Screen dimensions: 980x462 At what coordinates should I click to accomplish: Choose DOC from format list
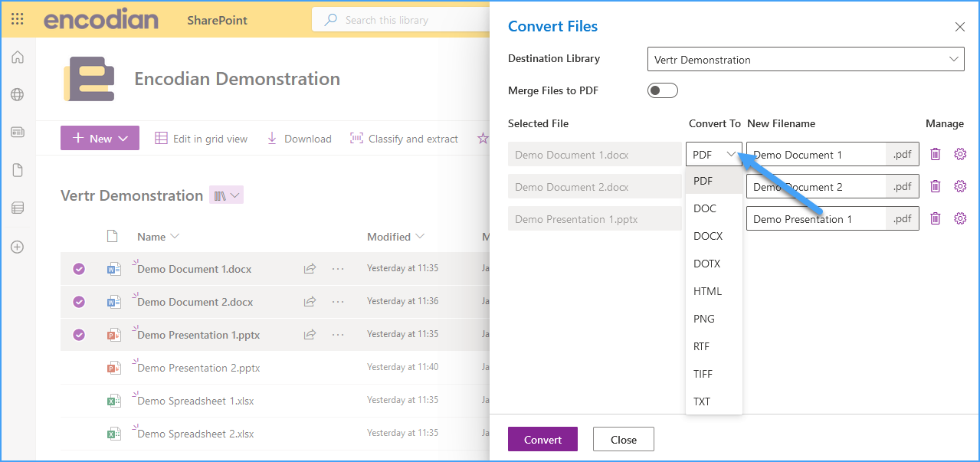coord(714,208)
